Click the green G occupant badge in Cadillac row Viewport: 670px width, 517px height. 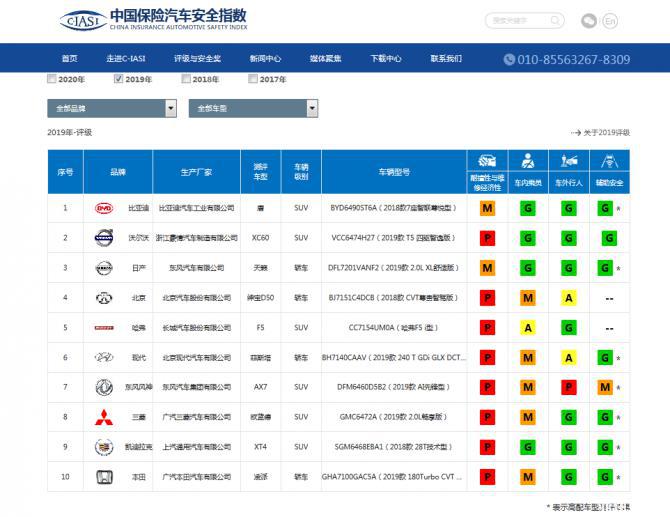[x=528, y=447]
